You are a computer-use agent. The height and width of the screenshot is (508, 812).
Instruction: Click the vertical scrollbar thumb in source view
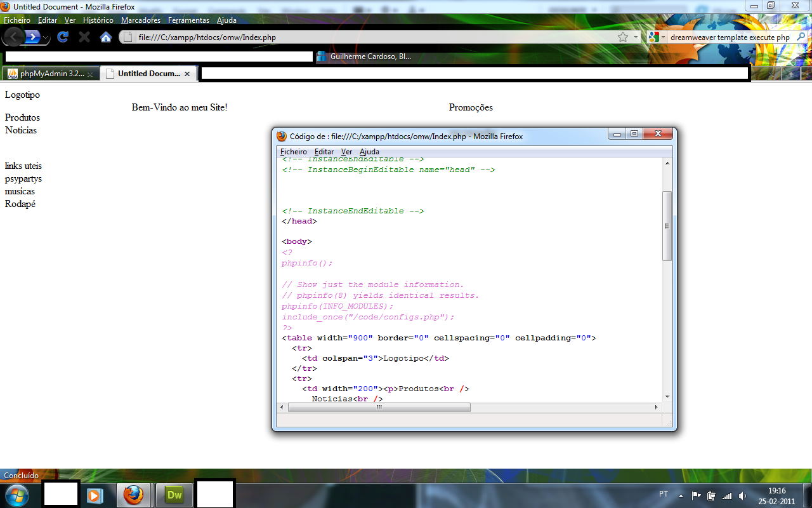click(667, 225)
